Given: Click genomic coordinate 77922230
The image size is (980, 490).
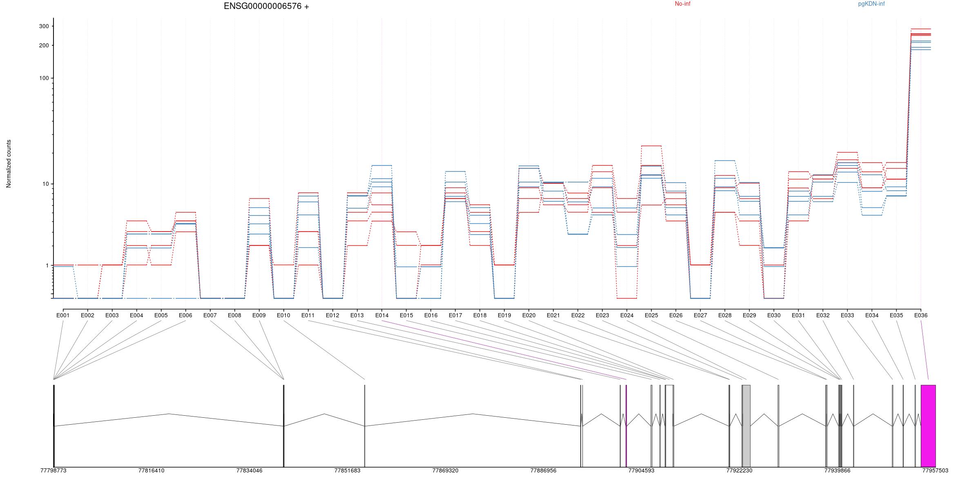Looking at the screenshot, I should [739, 471].
